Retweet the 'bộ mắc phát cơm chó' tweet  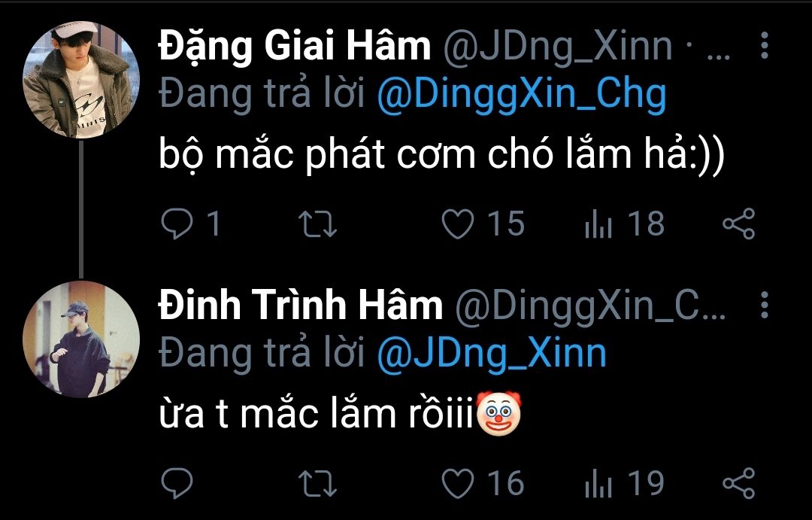[x=319, y=224]
